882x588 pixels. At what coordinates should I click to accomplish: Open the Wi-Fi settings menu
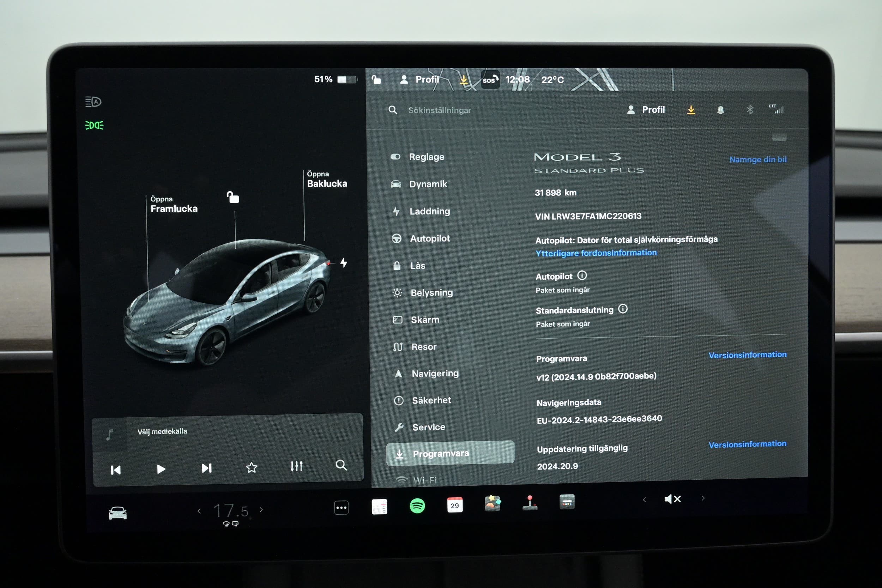click(416, 480)
